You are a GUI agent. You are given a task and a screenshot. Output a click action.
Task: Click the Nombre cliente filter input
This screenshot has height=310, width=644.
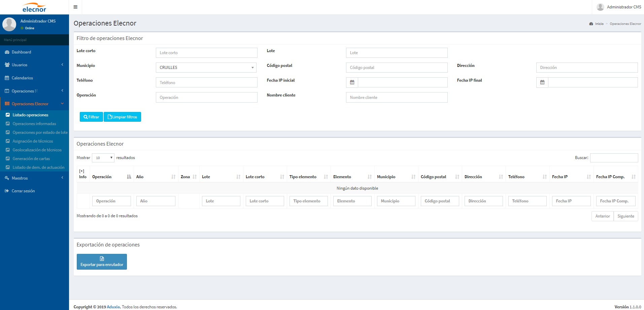point(397,98)
